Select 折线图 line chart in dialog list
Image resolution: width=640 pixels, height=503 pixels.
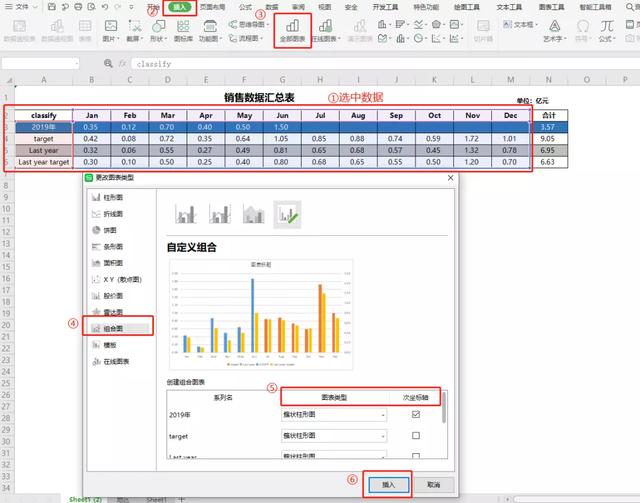(x=108, y=214)
